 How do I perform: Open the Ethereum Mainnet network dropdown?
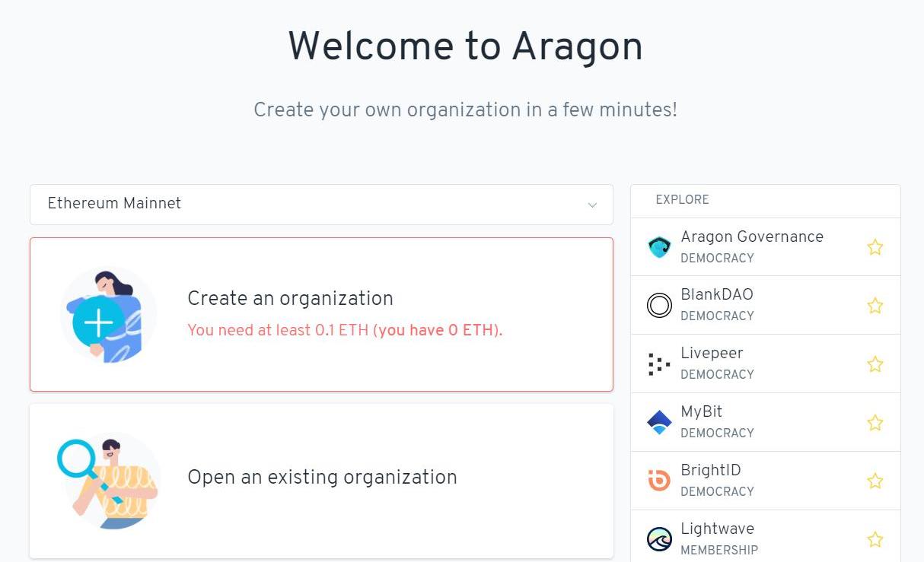click(320, 204)
